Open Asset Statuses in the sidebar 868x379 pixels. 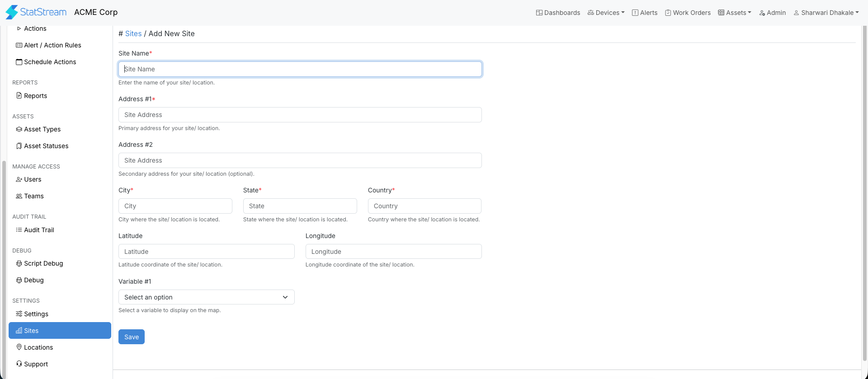coord(60,146)
